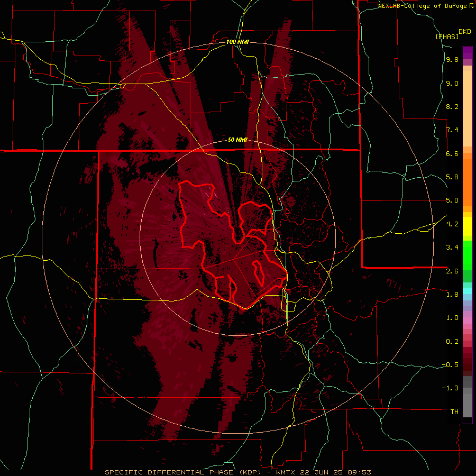Select the 7.4 scale label
The image size is (476, 476).
point(452,130)
